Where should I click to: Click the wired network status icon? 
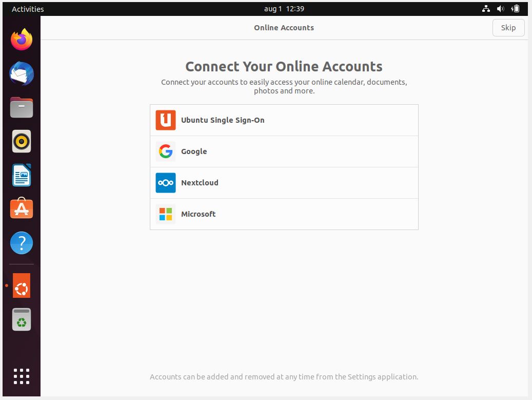(486, 9)
